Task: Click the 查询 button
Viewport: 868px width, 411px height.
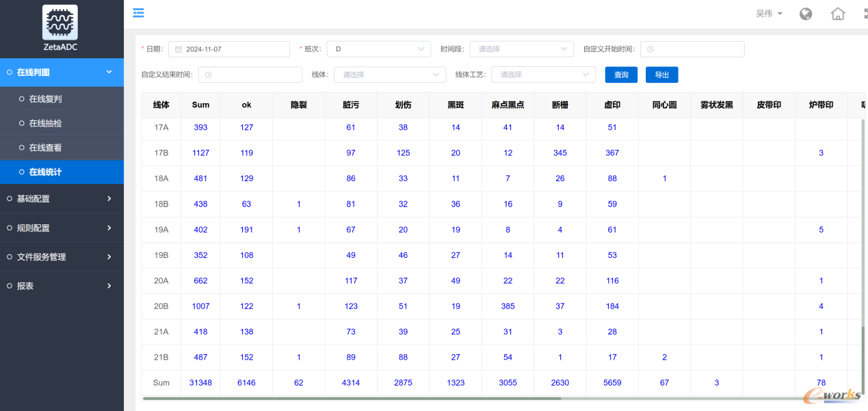Action: click(x=621, y=75)
